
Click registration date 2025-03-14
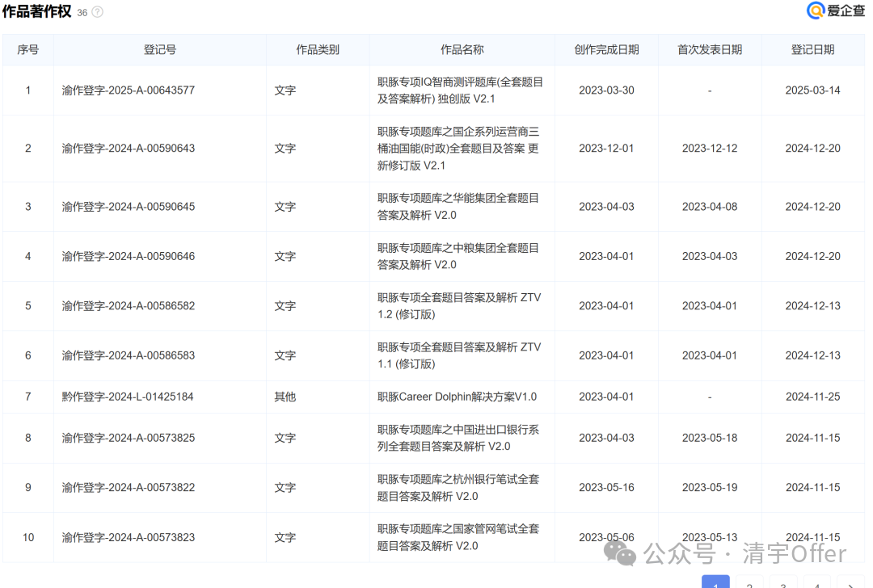(813, 90)
